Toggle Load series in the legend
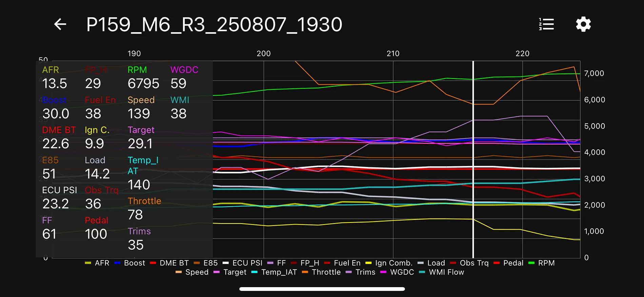This screenshot has width=644, height=297. (x=431, y=263)
